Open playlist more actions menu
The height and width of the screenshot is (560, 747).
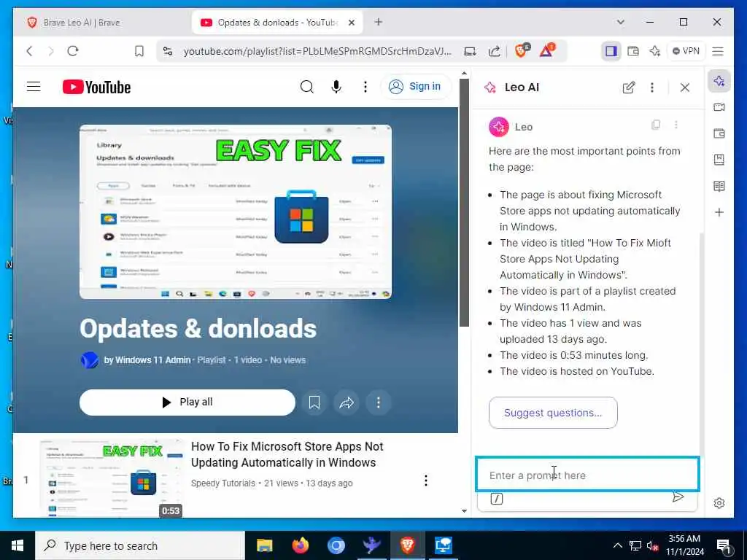point(379,402)
